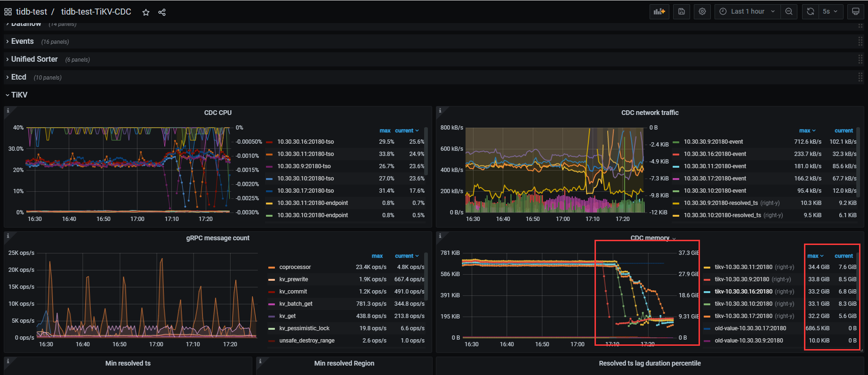This screenshot has height=375, width=868.
Task: Toggle the 10.30.30.9:20180-event series visibility
Action: (713, 142)
